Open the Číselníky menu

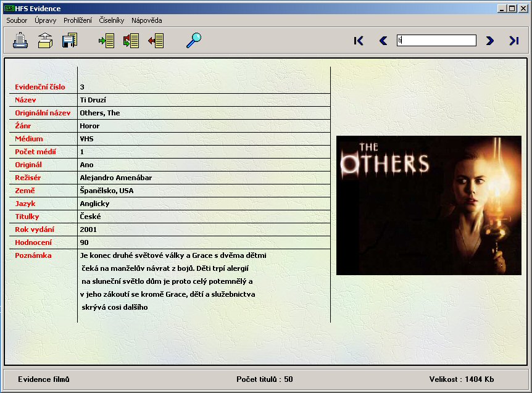112,20
